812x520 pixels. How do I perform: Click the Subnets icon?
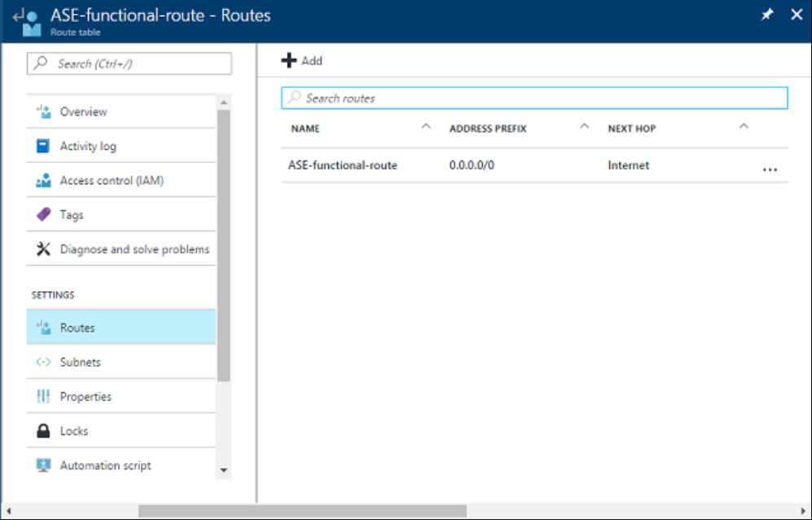(43, 362)
